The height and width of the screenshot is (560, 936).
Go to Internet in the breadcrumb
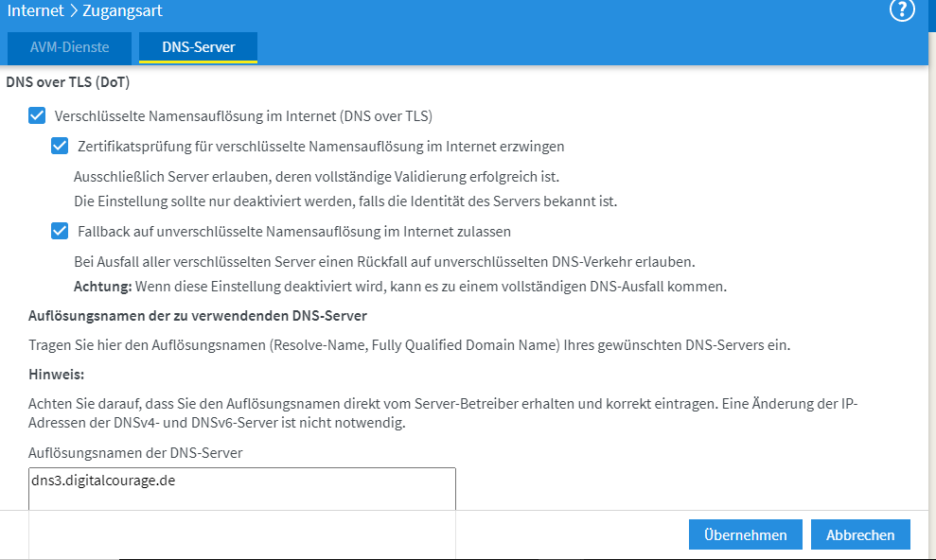click(35, 10)
